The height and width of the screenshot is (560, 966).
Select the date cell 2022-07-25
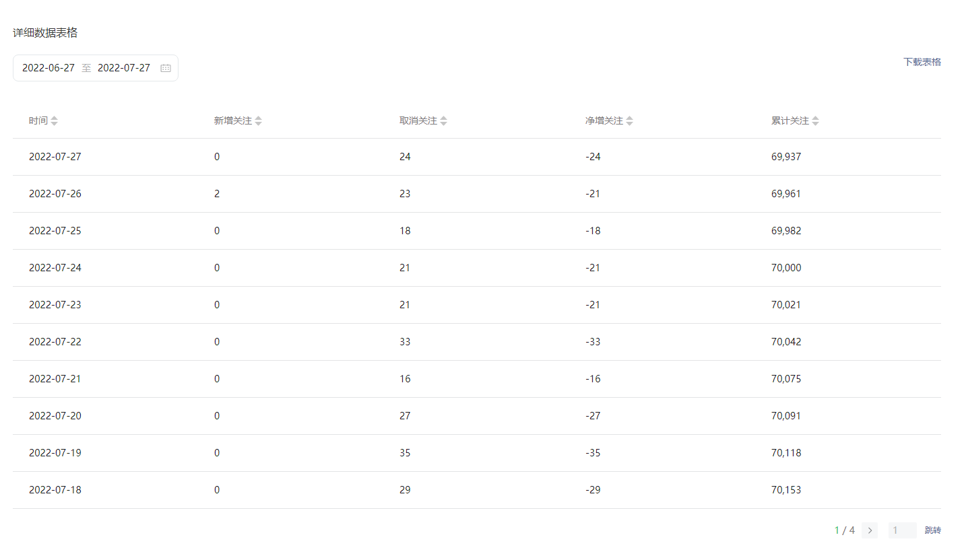point(55,231)
